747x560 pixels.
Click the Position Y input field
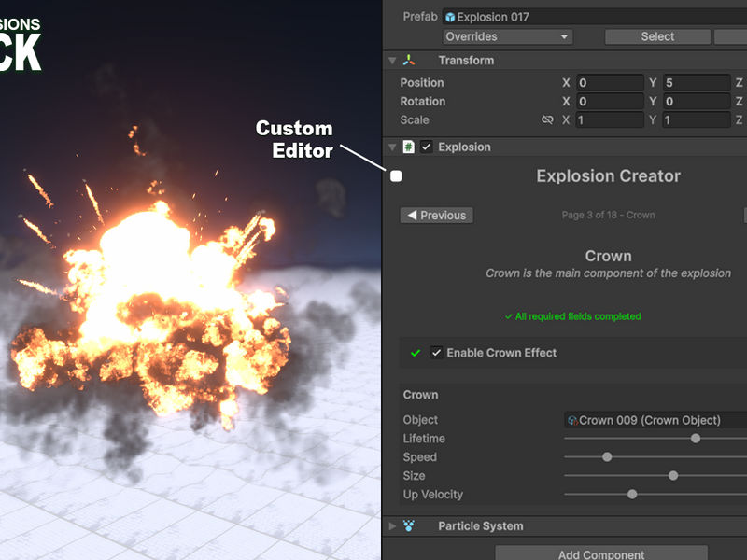[697, 82]
